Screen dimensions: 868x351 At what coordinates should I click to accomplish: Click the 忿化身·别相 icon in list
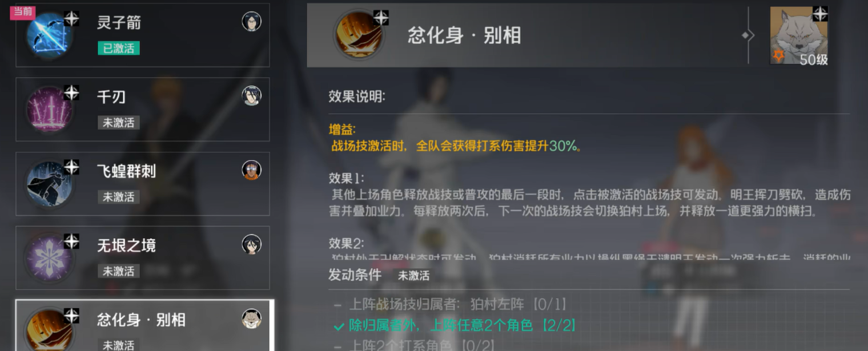(x=49, y=330)
